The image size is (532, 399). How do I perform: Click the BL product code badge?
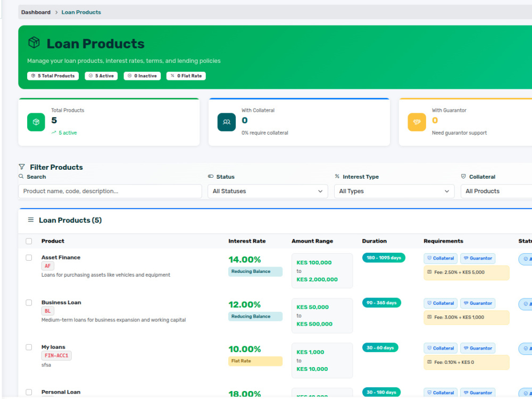47,311
